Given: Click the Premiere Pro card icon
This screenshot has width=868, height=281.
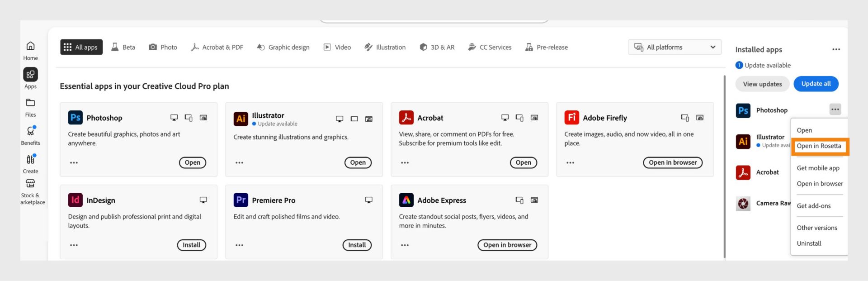Looking at the screenshot, I should coord(241,200).
